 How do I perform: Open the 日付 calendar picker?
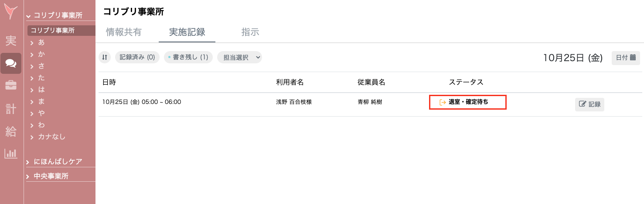point(626,58)
